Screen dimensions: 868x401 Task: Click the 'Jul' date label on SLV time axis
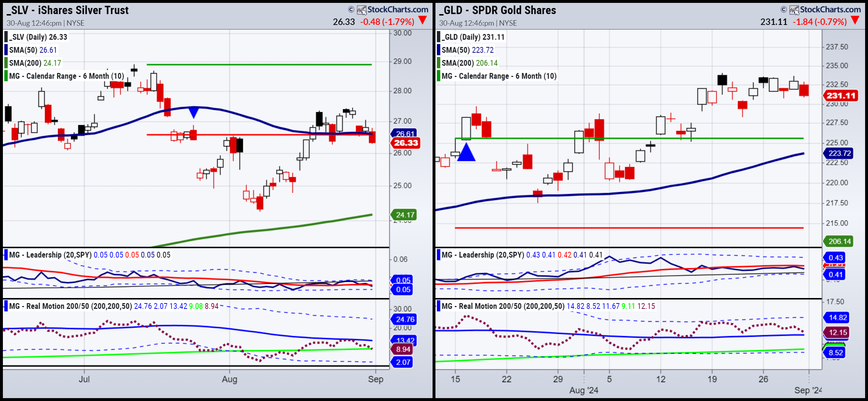click(x=84, y=379)
